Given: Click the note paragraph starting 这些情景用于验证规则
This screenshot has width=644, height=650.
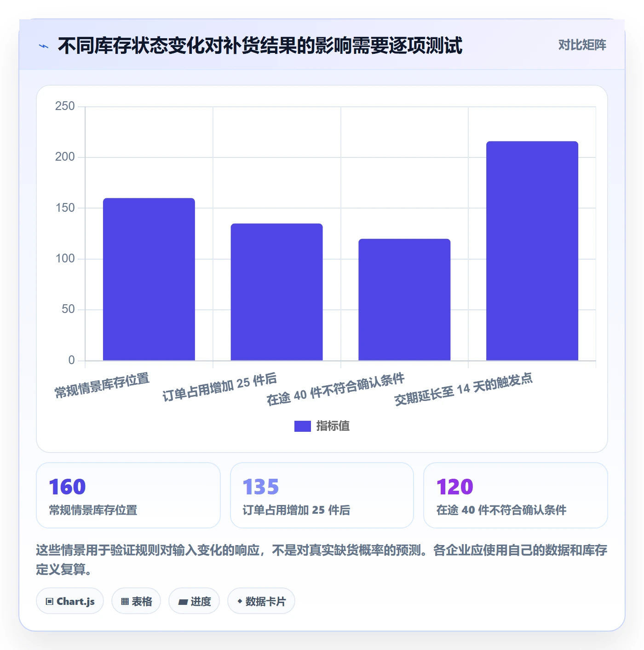Looking at the screenshot, I should pyautogui.click(x=322, y=560).
